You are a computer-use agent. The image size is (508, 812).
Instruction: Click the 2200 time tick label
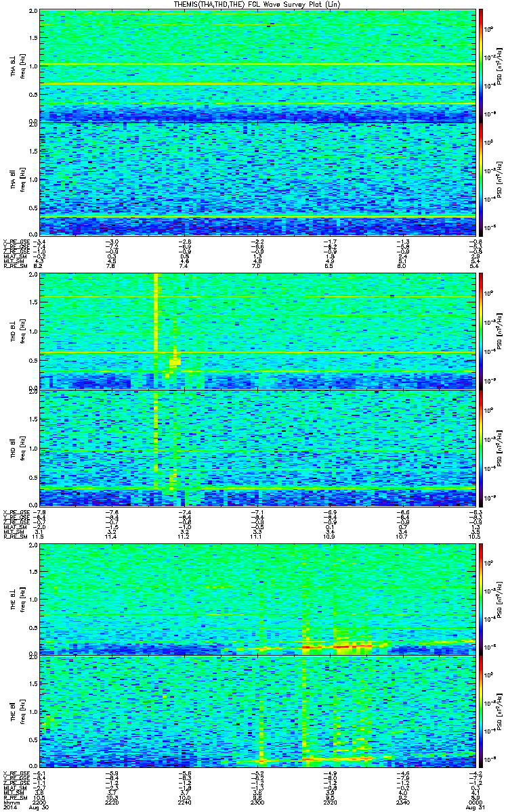pyautogui.click(x=41, y=803)
